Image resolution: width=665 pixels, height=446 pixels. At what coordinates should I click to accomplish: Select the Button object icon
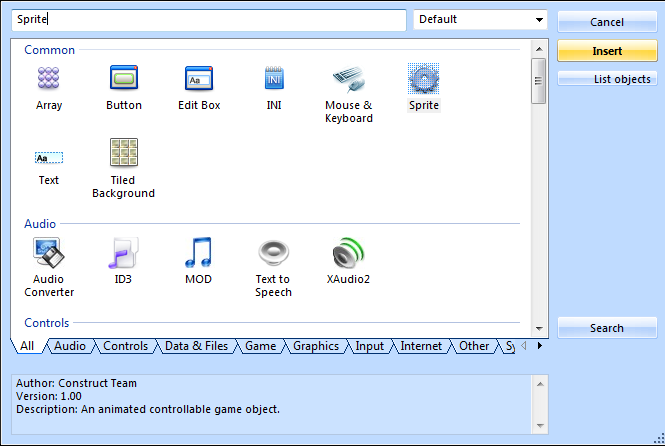tap(124, 78)
